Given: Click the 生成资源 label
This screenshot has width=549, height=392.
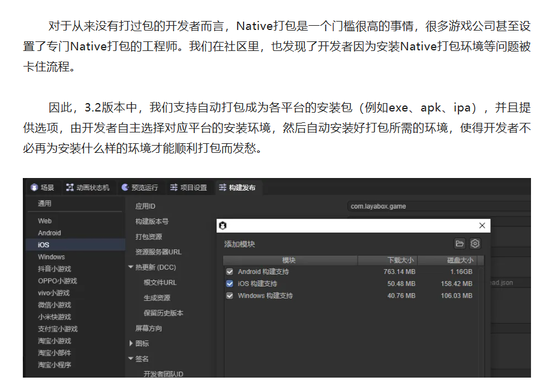Looking at the screenshot, I should 157,297.
